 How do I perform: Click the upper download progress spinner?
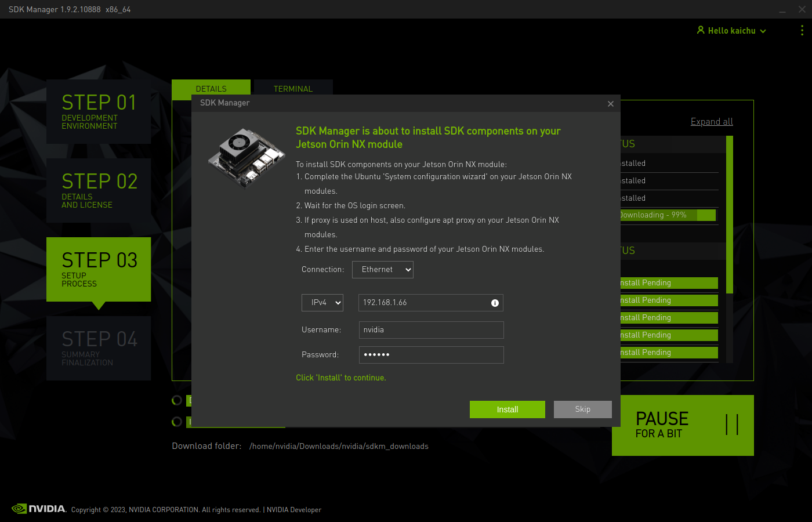(x=177, y=400)
